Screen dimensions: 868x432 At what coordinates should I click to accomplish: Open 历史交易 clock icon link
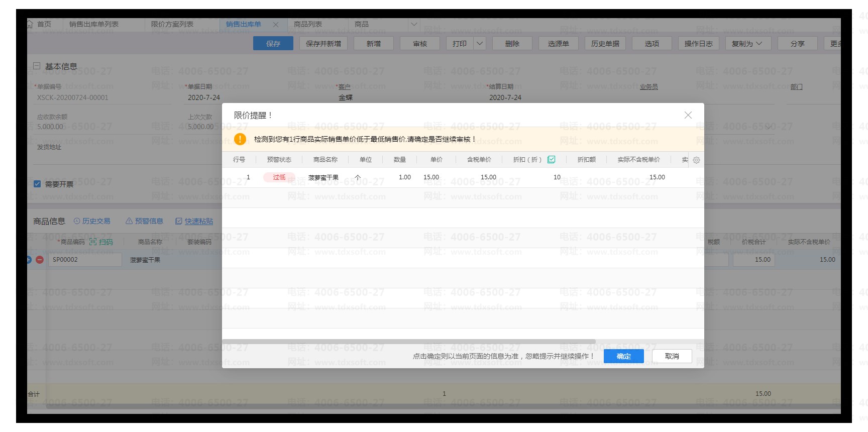point(77,221)
